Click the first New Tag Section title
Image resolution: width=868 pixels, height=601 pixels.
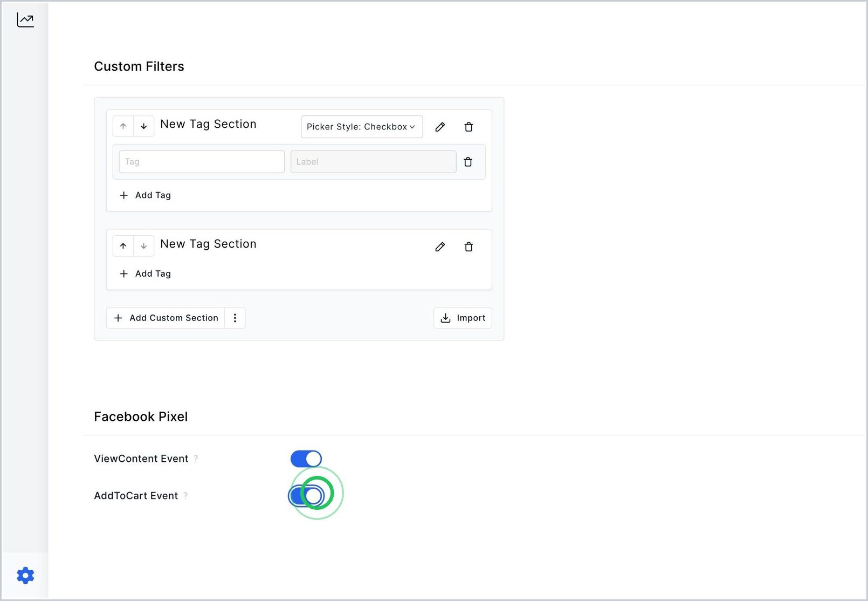[208, 124]
